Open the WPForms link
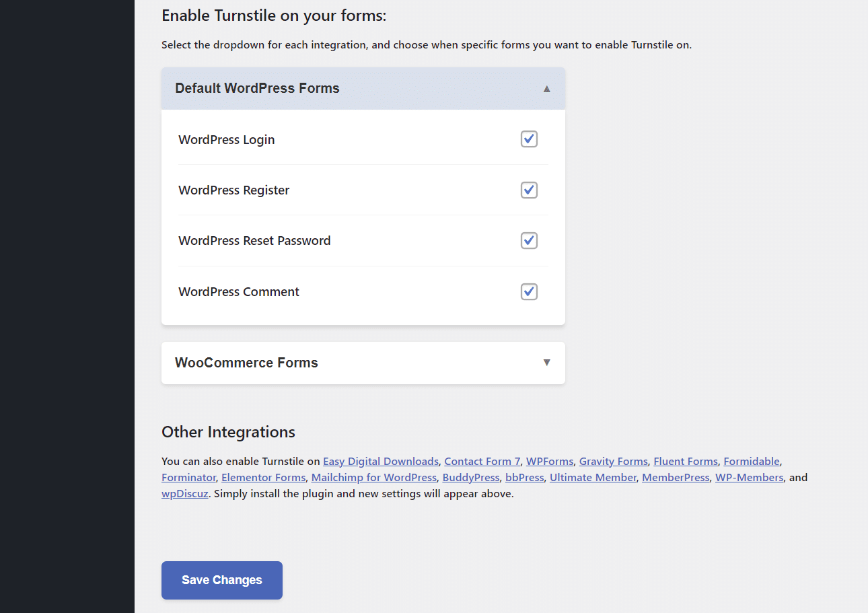 (550, 462)
